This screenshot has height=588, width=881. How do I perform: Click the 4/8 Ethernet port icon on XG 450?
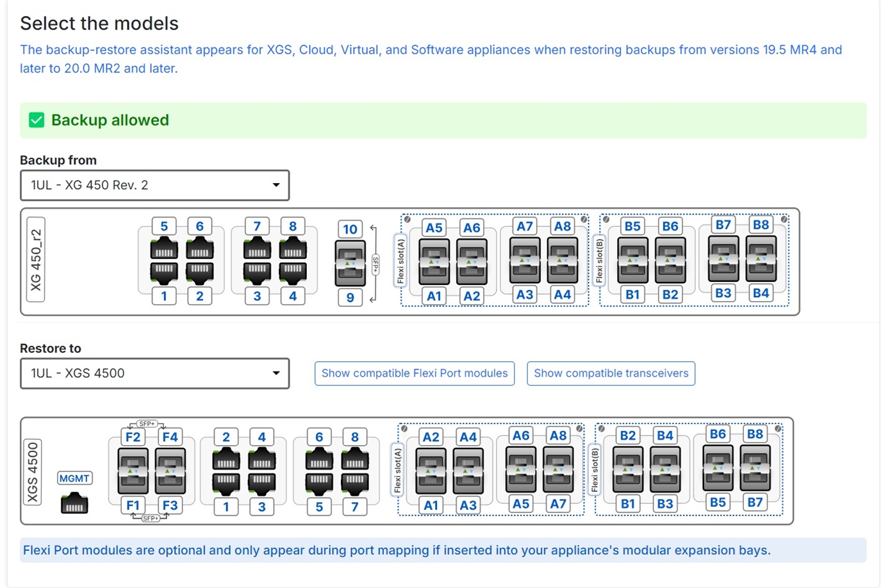(293, 261)
